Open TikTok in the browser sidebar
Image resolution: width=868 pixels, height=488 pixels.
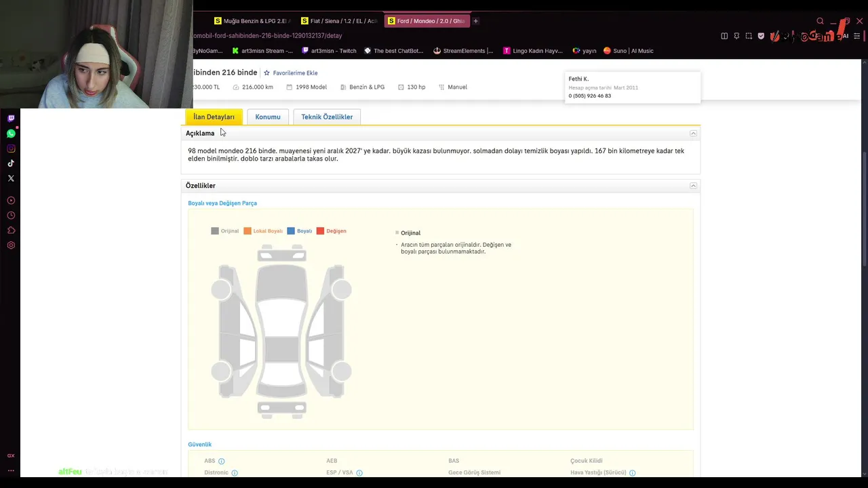tap(11, 163)
